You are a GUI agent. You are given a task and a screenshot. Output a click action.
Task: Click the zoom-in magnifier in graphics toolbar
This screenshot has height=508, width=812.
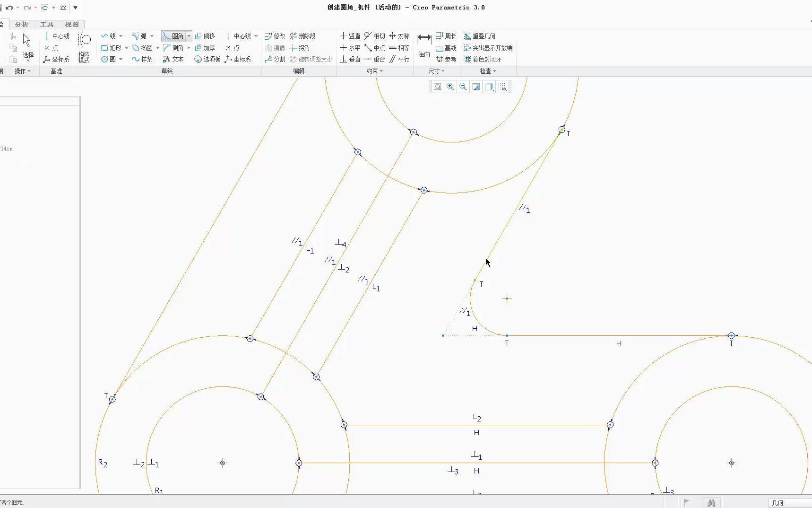(450, 87)
